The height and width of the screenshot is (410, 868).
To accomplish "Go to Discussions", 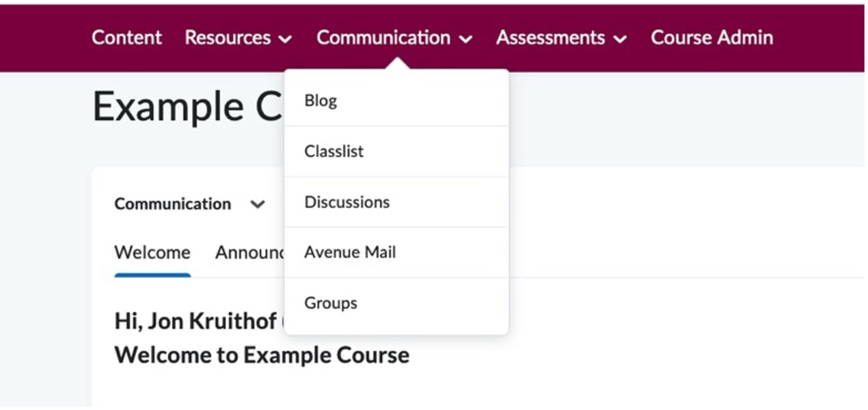I will pos(347,202).
